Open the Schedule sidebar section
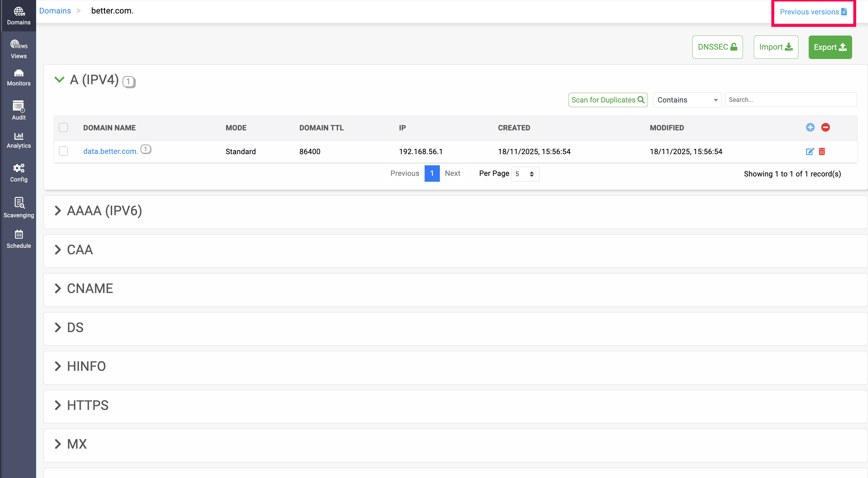This screenshot has height=478, width=868. (x=18, y=239)
